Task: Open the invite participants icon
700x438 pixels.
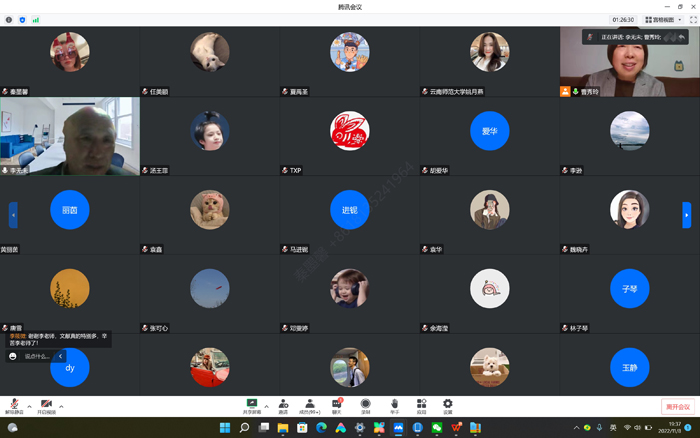Action: pyautogui.click(x=283, y=404)
